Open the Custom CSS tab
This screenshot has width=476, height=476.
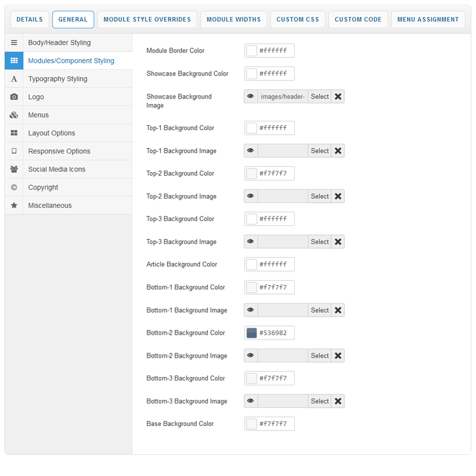point(298,19)
